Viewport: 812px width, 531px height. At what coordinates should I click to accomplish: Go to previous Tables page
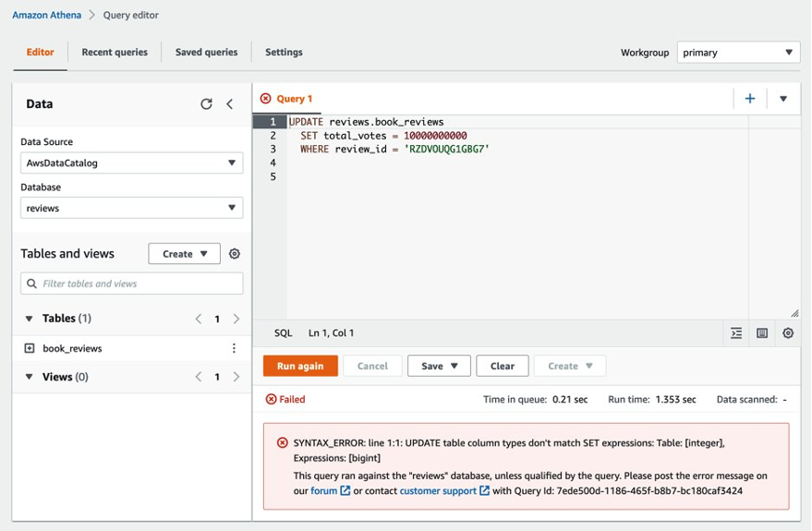point(199,319)
